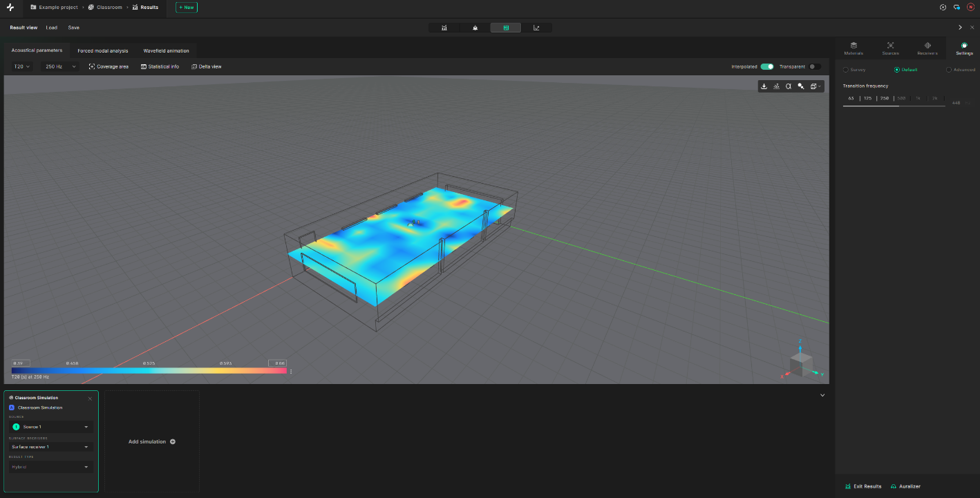Click the maximum color scale value field
This screenshot has height=498, width=980.
pos(277,363)
